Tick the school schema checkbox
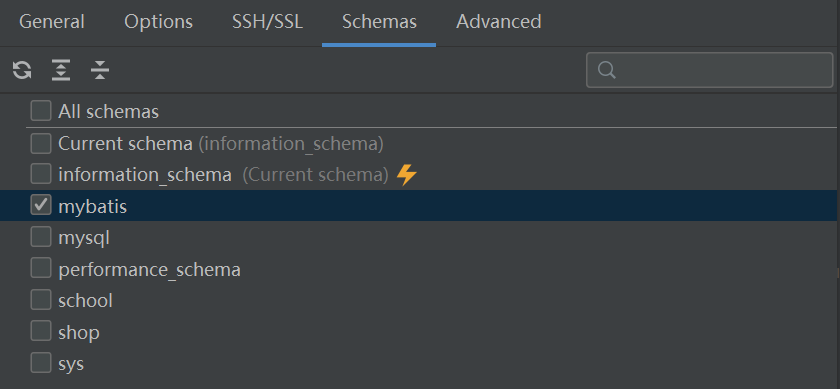This screenshot has height=389, width=840. pos(41,300)
